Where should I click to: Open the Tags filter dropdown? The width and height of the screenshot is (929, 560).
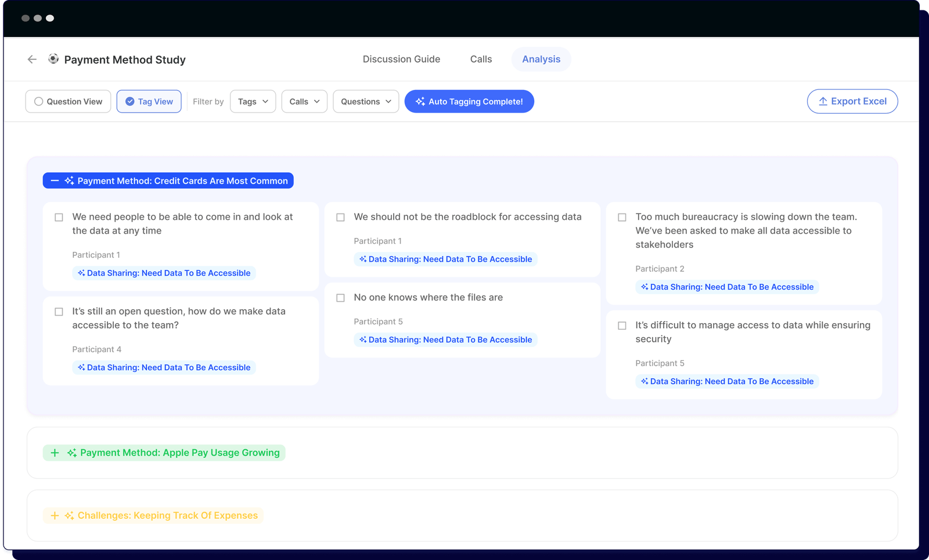pyautogui.click(x=253, y=102)
